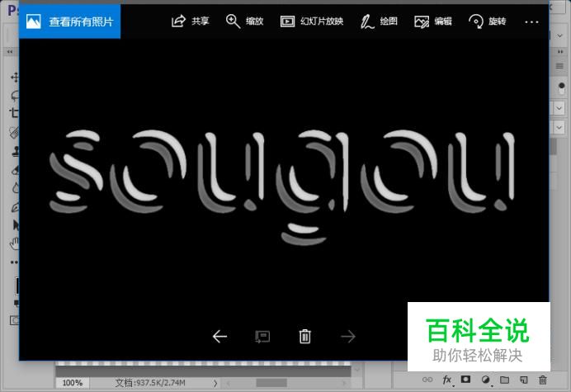Open the 编辑 edit option
The height and width of the screenshot is (392, 571).
[433, 21]
